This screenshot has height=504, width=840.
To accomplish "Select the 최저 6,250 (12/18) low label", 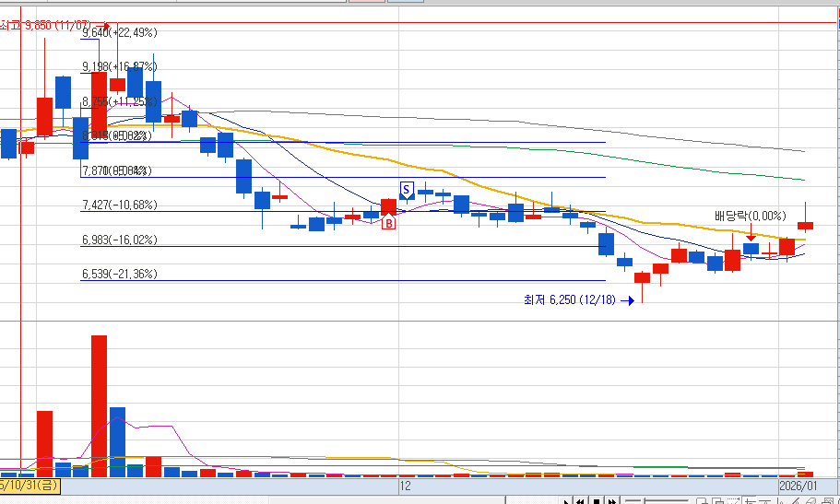I will [x=570, y=300].
